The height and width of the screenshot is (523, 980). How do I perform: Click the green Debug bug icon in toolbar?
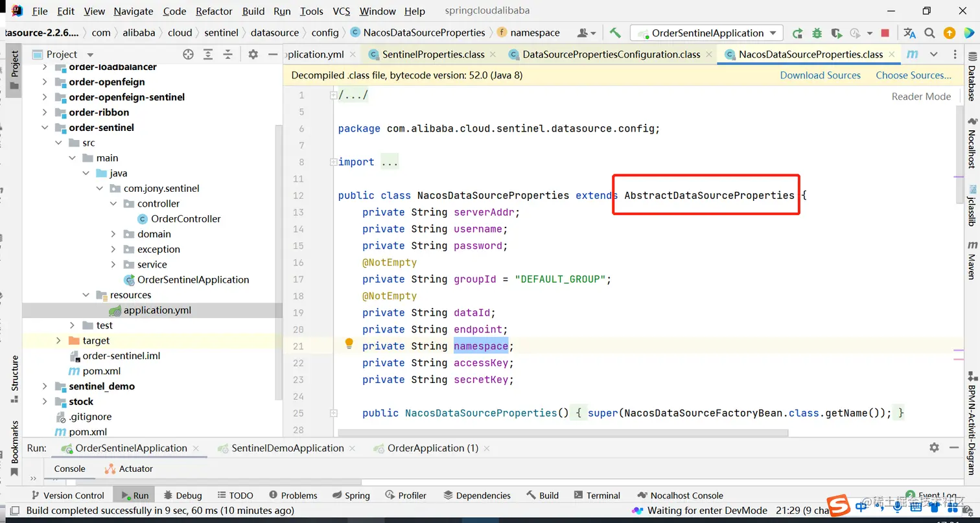[x=817, y=33]
